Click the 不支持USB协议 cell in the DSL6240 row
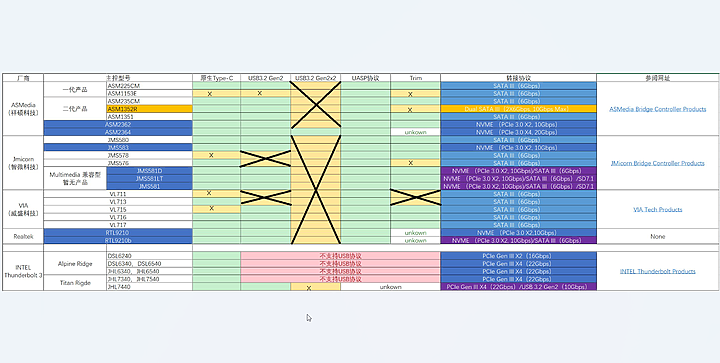The image size is (720, 363). pyautogui.click(x=340, y=256)
